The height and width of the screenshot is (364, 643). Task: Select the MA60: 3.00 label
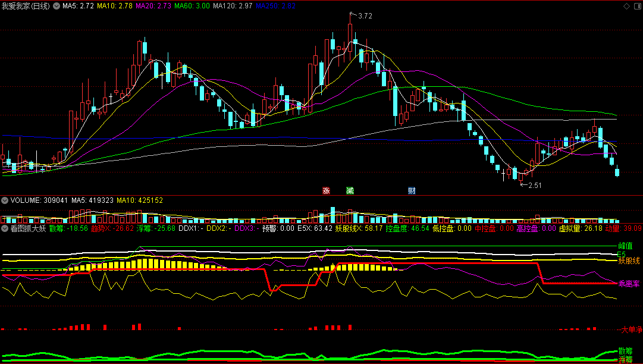[192, 6]
